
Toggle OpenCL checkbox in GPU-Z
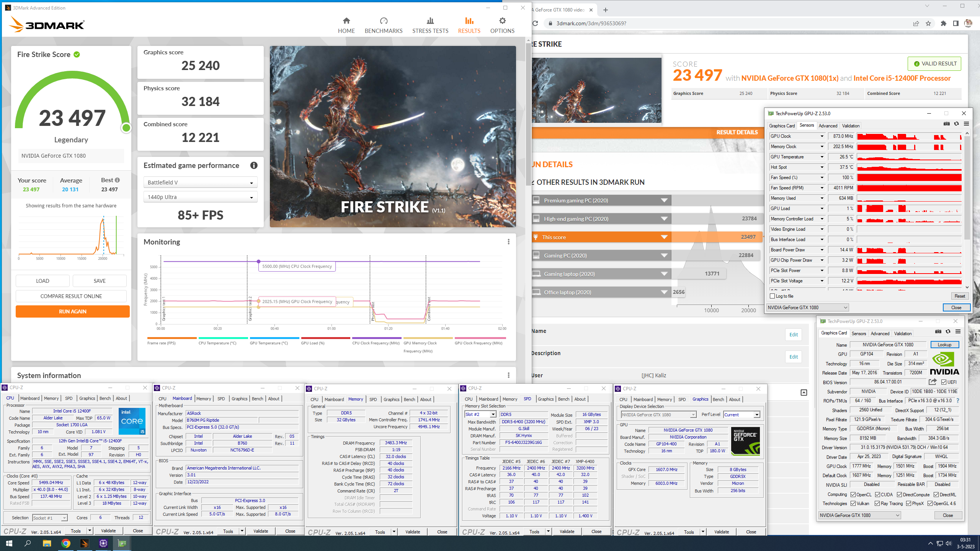point(853,494)
